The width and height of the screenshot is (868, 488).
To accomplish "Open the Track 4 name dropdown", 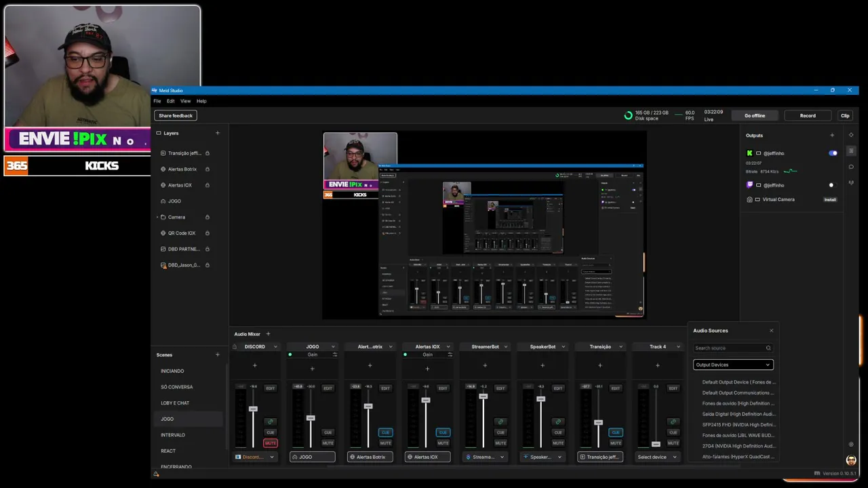I will pos(678,347).
